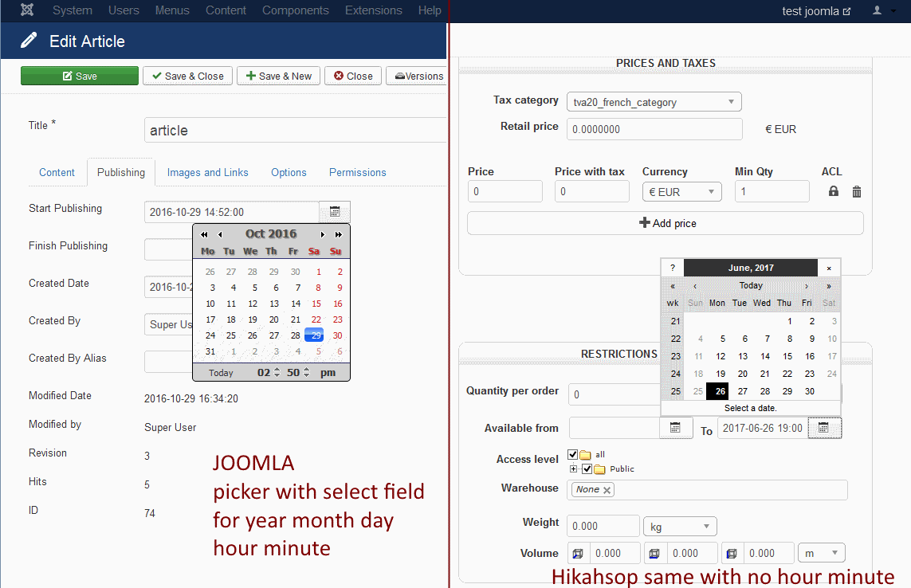Viewport: 911px width, 588px height.
Task: Click the Save & New button
Action: pyautogui.click(x=278, y=76)
